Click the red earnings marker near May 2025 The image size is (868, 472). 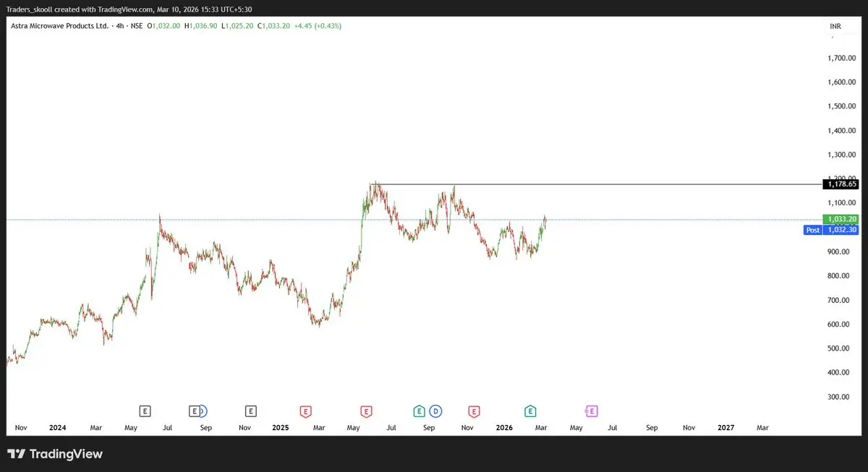[x=366, y=411]
